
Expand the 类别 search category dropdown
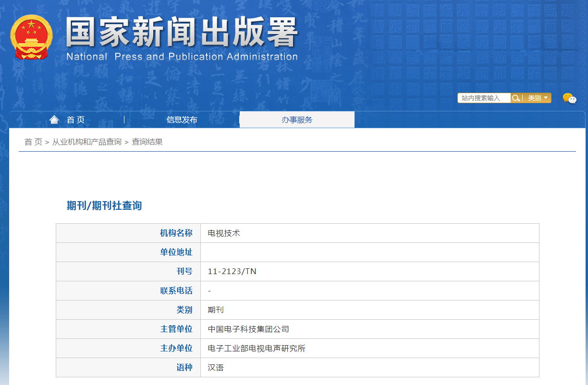538,98
